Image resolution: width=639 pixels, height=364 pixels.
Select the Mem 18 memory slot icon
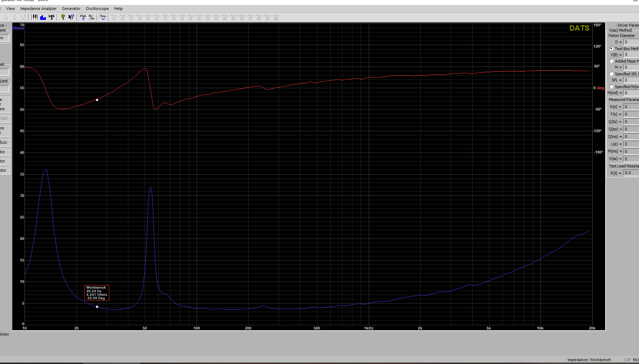(x=259, y=17)
